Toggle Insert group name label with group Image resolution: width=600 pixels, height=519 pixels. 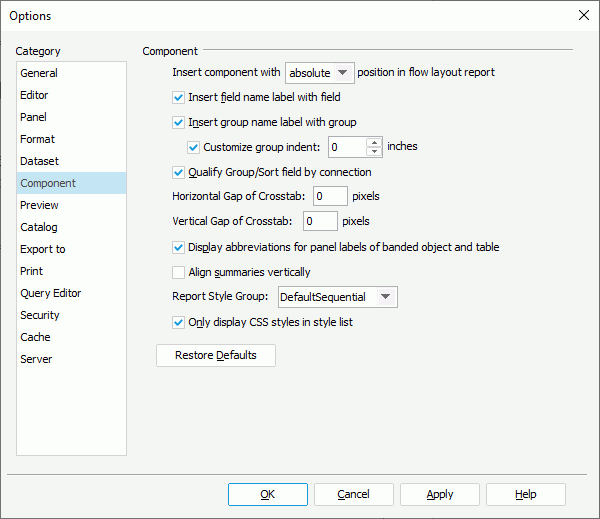point(178,122)
